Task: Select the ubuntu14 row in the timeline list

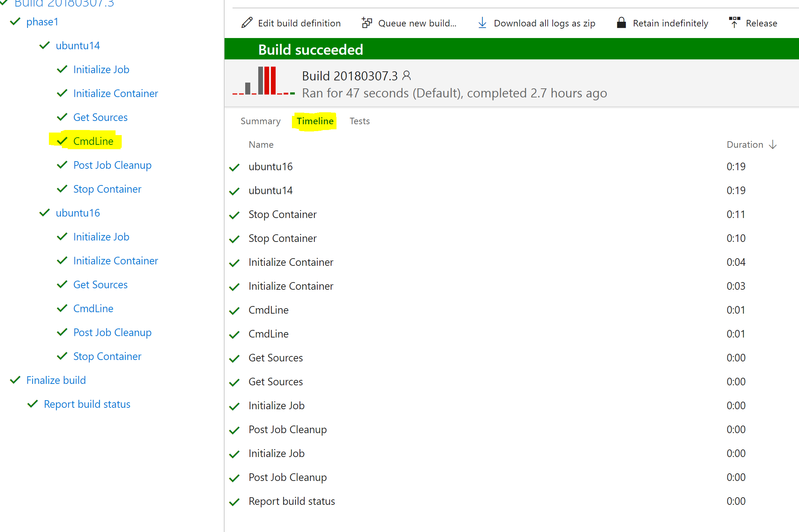Action: 271,190
